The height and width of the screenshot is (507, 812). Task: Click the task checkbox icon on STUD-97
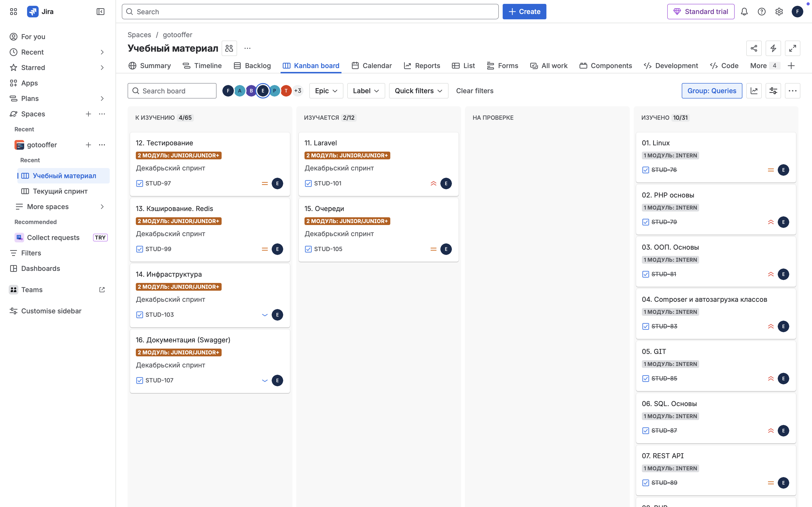[x=140, y=183]
